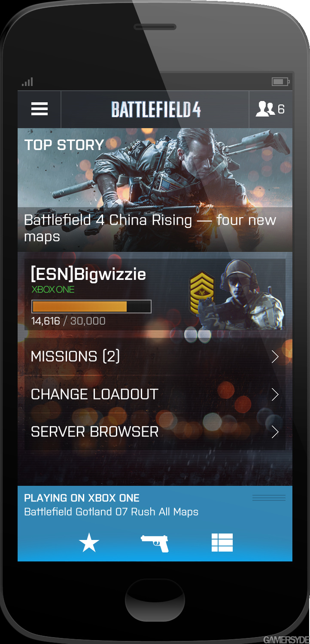Open the pistol loadout icon
The width and height of the screenshot is (310, 644).
[x=155, y=543]
